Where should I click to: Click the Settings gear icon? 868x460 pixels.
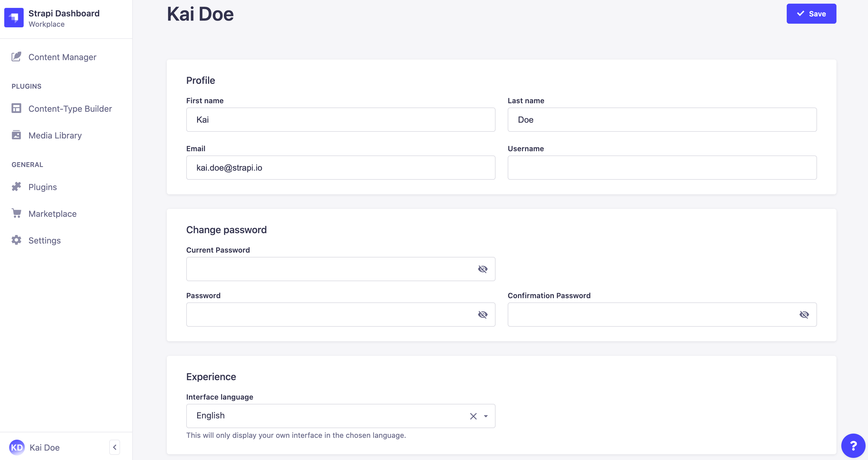click(x=16, y=240)
